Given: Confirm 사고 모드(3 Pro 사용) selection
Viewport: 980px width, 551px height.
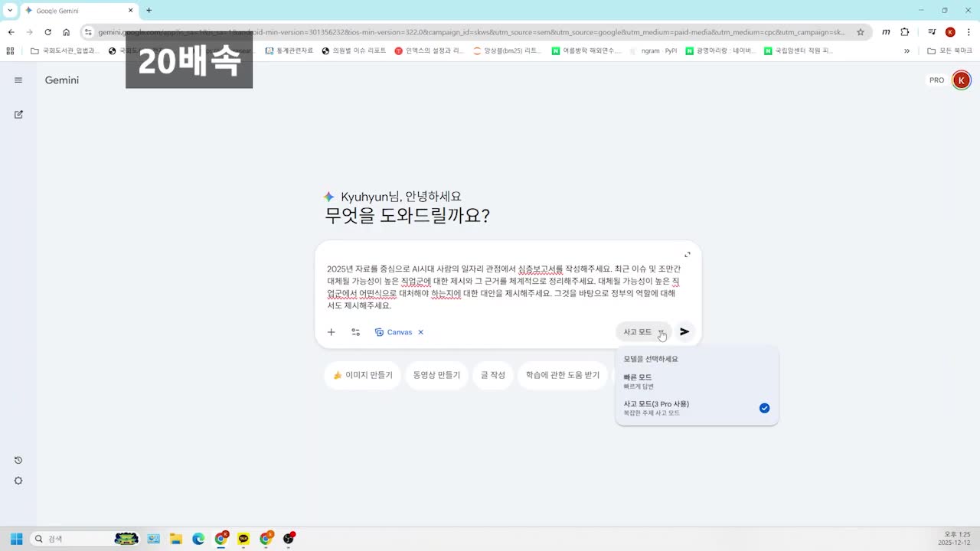Looking at the screenshot, I should coord(763,408).
